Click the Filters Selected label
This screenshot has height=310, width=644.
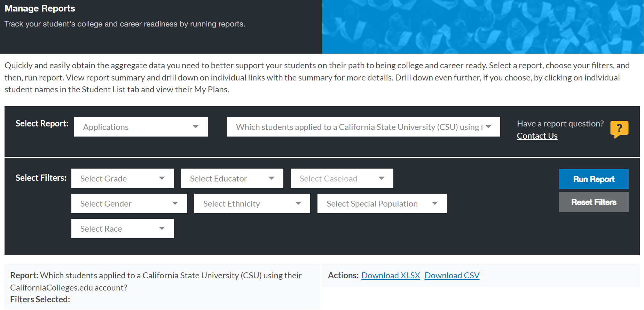(x=40, y=300)
